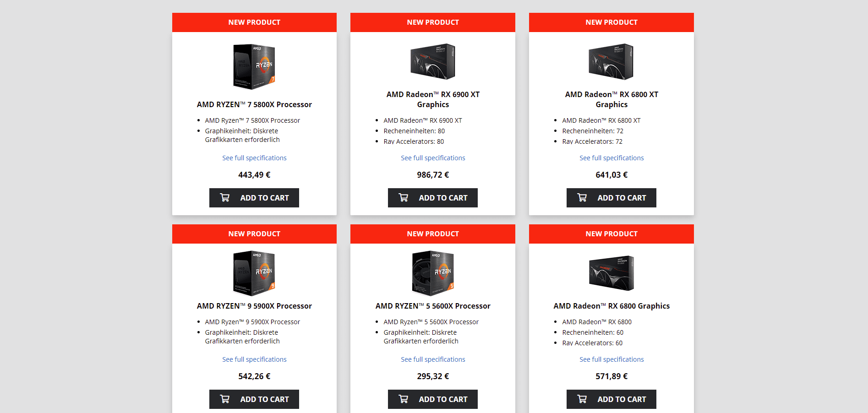Open the Radeon RX 6800 XT product image
The width and height of the screenshot is (868, 413).
611,61
